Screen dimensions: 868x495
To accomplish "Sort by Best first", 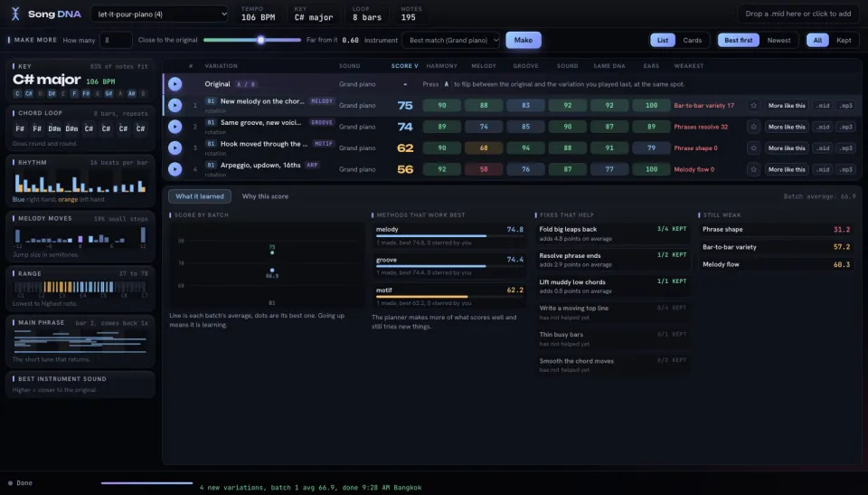I will tap(739, 40).
